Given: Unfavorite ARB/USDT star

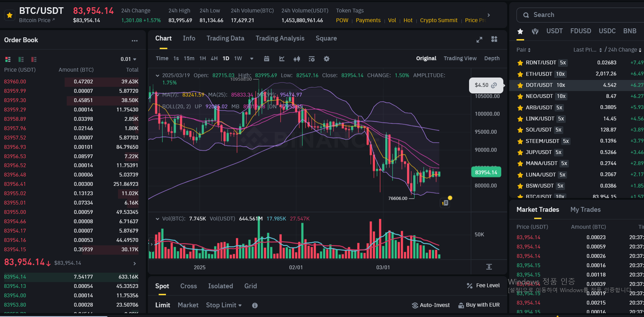Looking at the screenshot, I should point(520,108).
